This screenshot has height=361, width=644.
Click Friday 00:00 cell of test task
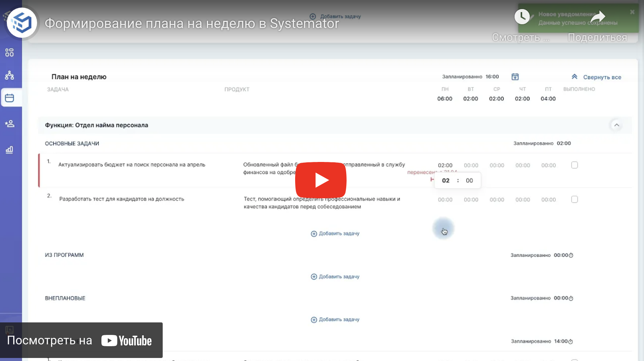(549, 200)
